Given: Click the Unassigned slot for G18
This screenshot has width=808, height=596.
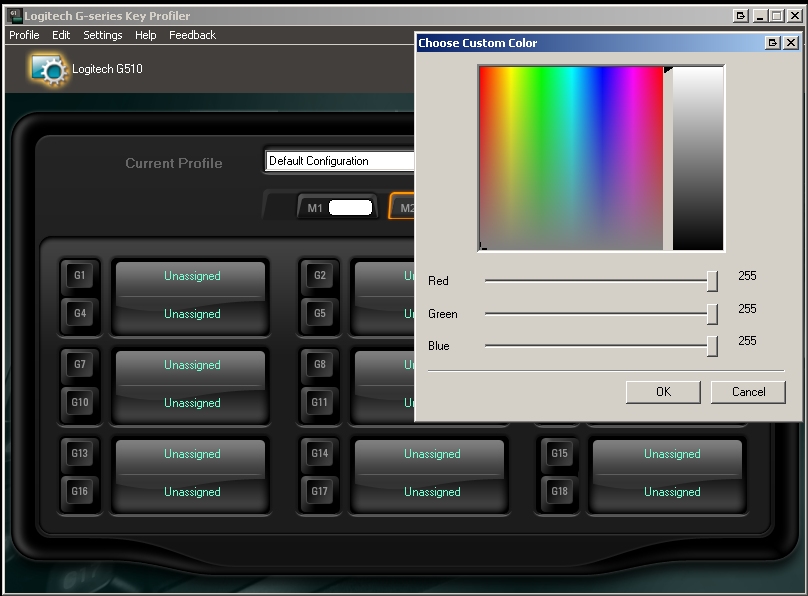Looking at the screenshot, I should point(672,492).
